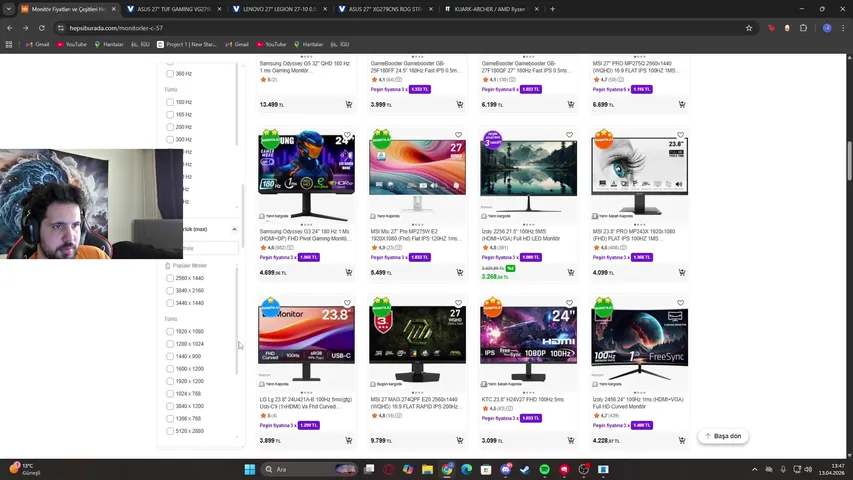Image resolution: width=853 pixels, height=480 pixels.
Task: Enable the 300 Hz filter
Action: pos(170,139)
